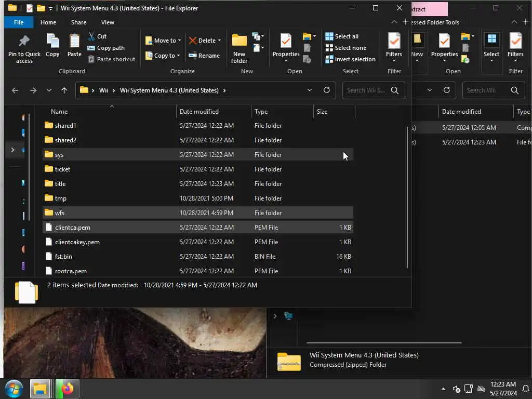
Task: Click Wii in the address breadcrumb
Action: 103,90
